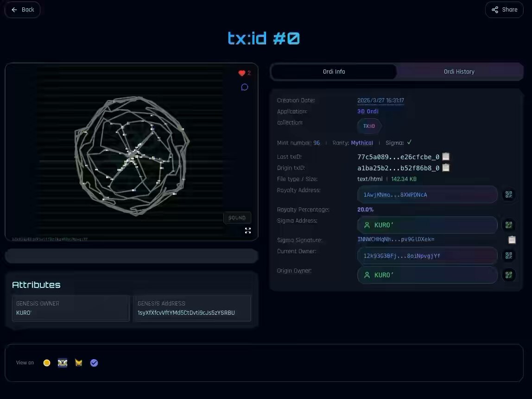532x399 pixels.
Task: Go back using the Back button
Action: 22,10
